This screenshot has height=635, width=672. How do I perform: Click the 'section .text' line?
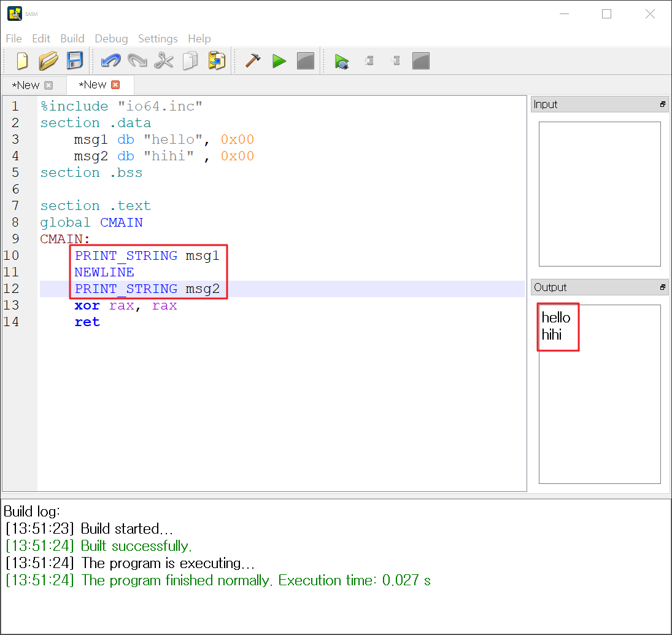pos(96,206)
